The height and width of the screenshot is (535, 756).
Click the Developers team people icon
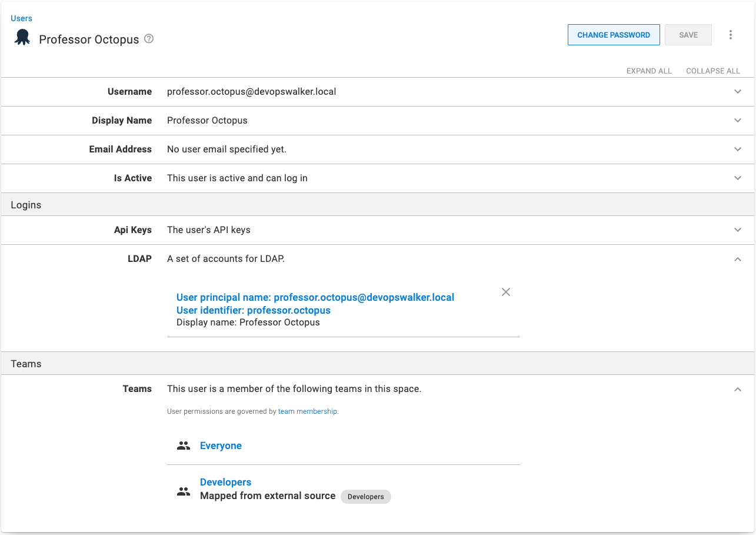pos(184,492)
